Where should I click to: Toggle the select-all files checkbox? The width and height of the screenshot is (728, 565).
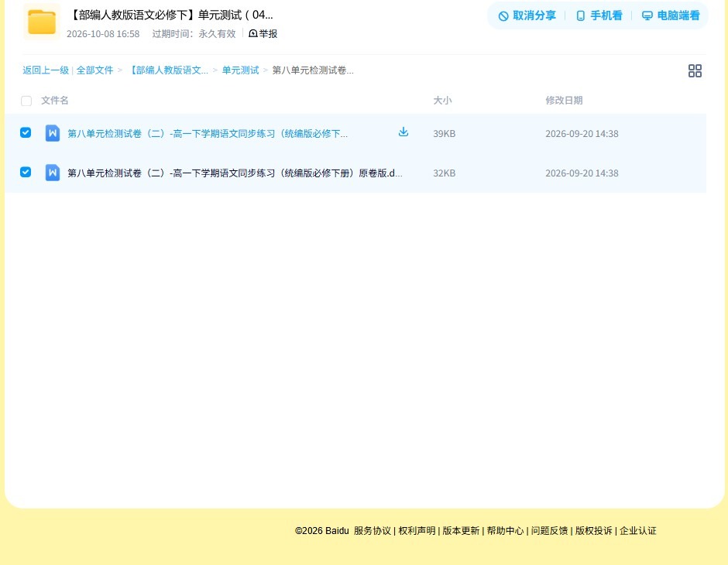(x=26, y=101)
